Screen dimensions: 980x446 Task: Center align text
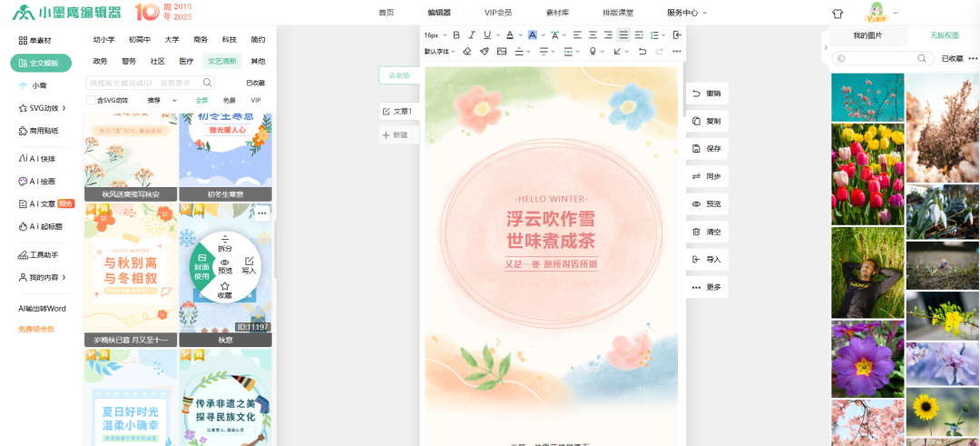pos(593,35)
